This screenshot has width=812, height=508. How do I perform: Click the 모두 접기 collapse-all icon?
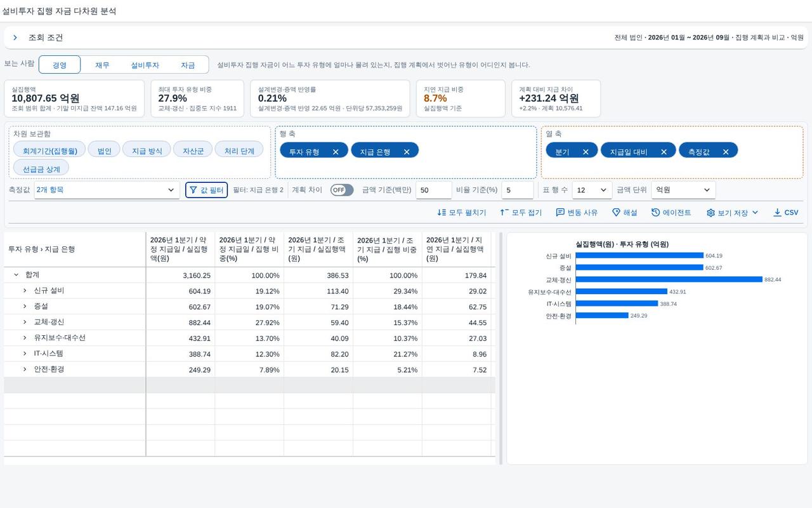(504, 213)
